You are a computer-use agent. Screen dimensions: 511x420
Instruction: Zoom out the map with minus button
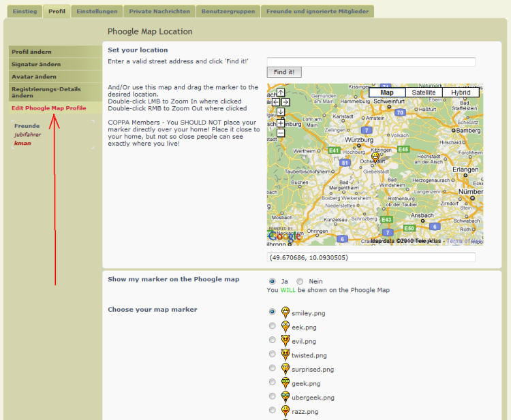280,133
